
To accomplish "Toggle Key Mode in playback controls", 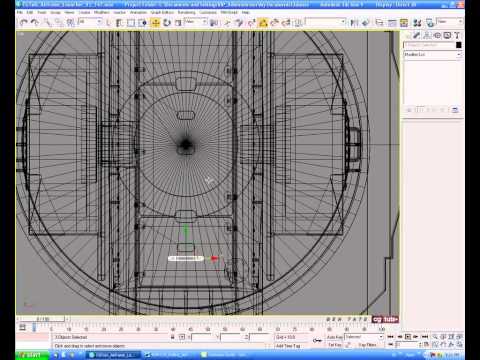I will click(392, 345).
